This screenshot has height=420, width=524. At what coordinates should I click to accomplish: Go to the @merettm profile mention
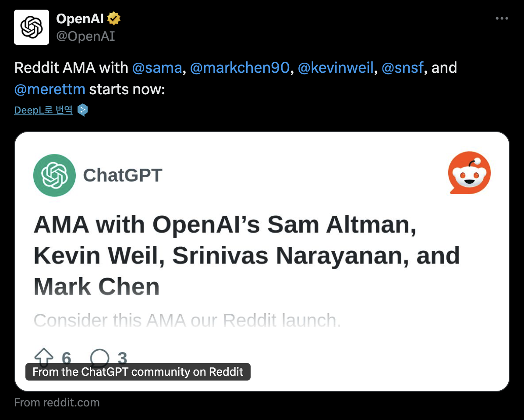[50, 89]
